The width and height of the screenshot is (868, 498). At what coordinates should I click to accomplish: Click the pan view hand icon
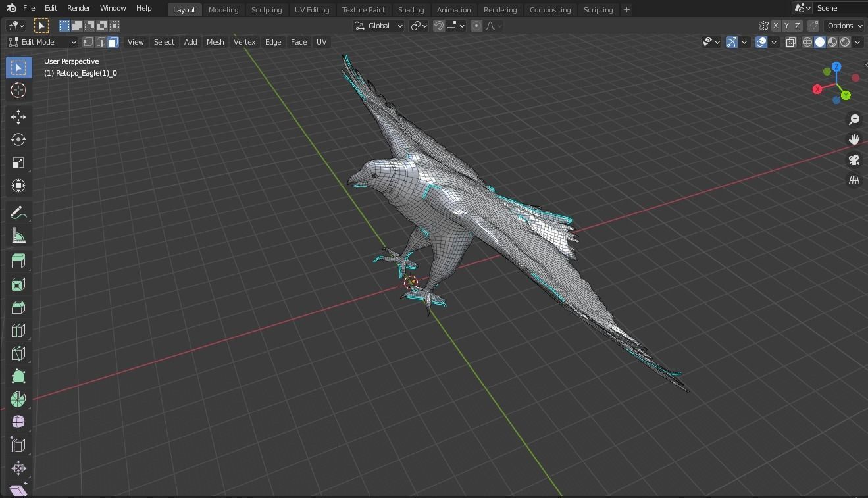tap(854, 139)
